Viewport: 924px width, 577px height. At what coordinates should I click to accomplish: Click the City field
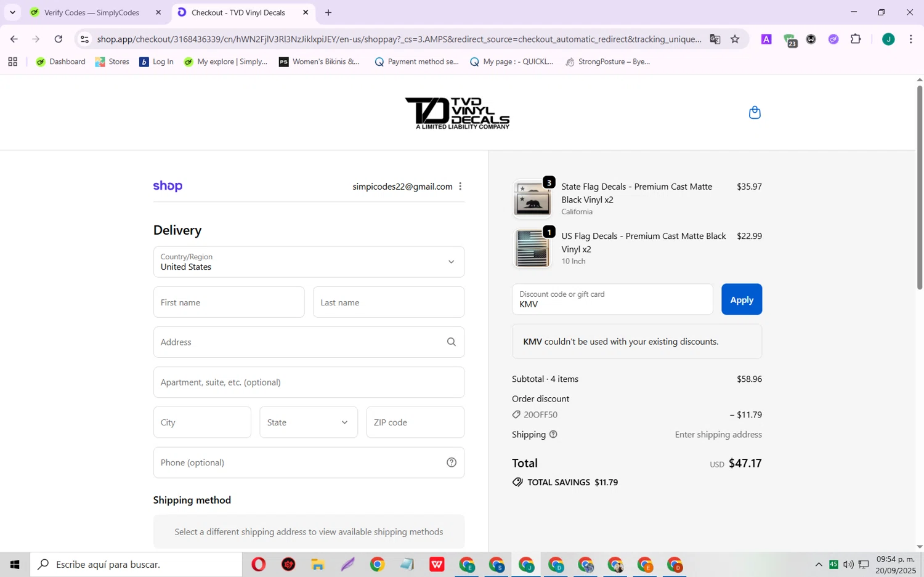coord(202,422)
